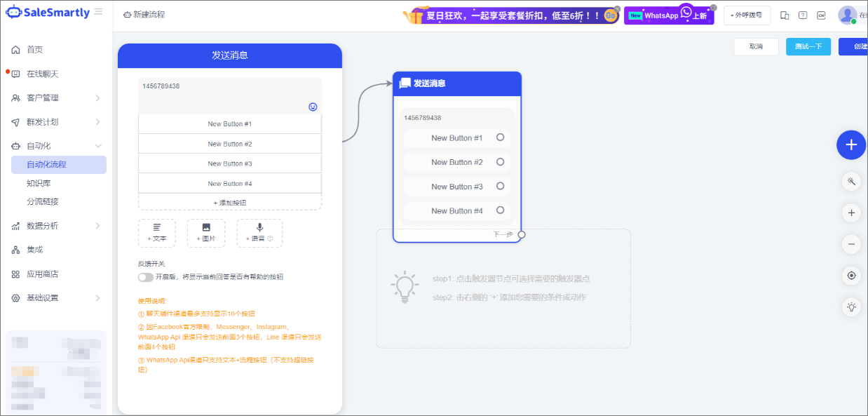Switch language with the CN icon
Image resolution: width=868 pixels, height=416 pixels.
click(x=821, y=15)
